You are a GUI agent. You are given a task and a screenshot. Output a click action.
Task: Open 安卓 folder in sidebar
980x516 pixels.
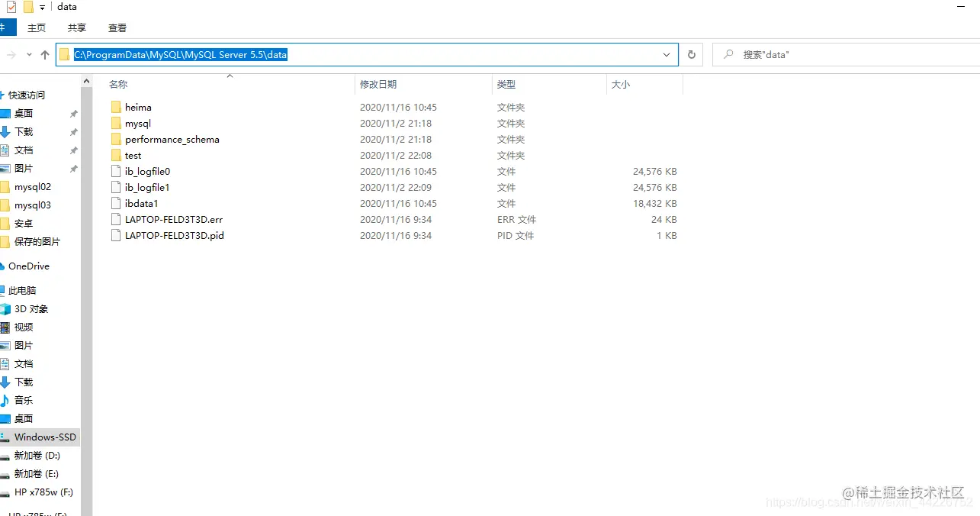tap(23, 223)
